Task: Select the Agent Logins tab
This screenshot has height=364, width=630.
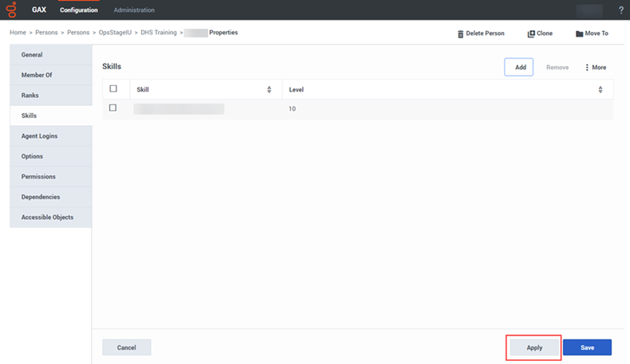Action: (x=39, y=136)
